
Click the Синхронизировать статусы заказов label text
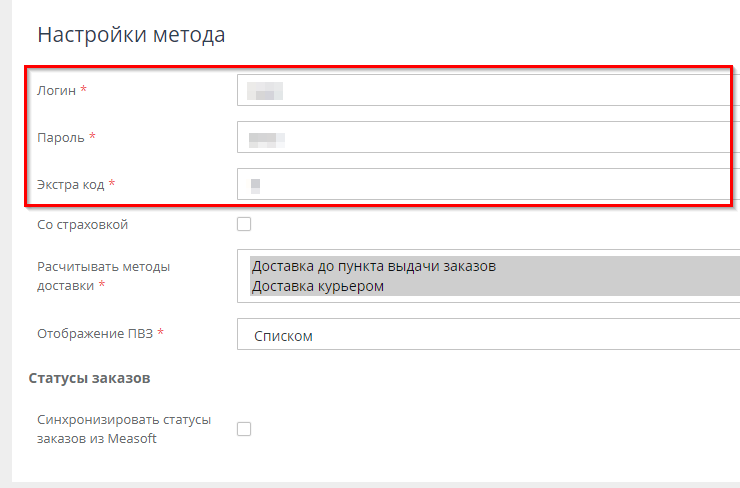(x=123, y=429)
